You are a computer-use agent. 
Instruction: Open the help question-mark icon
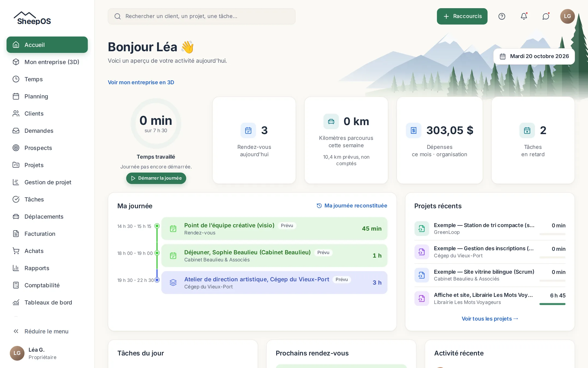click(502, 16)
